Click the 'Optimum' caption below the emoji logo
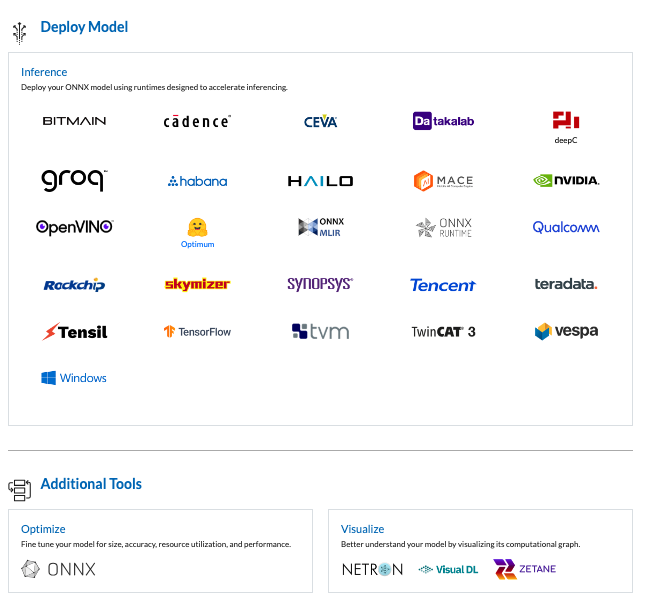 tap(197, 244)
